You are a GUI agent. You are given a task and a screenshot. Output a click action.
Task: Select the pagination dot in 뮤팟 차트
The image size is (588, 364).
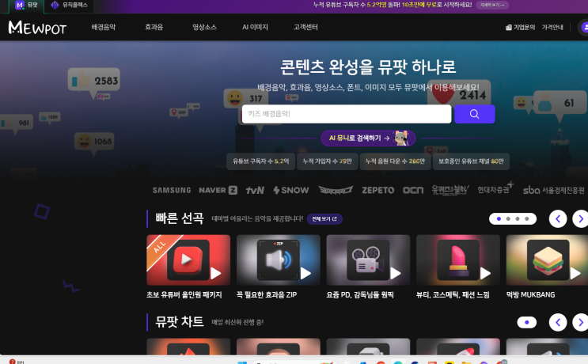(x=527, y=322)
